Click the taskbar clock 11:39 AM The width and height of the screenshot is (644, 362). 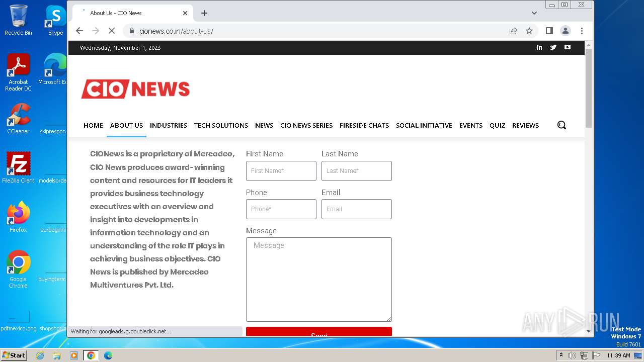(x=618, y=355)
